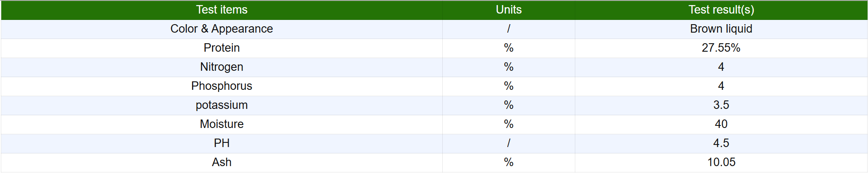Click the PH row label

pyautogui.click(x=221, y=143)
